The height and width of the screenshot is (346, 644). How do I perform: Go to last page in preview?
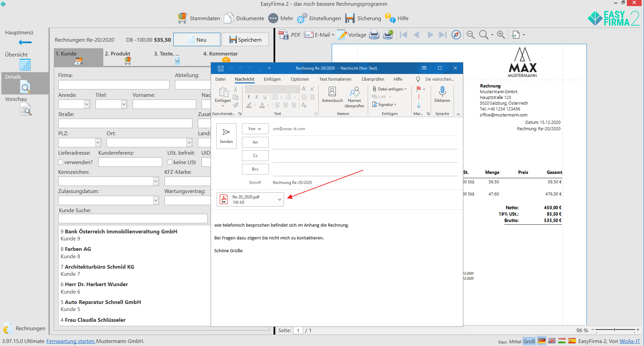click(x=443, y=35)
